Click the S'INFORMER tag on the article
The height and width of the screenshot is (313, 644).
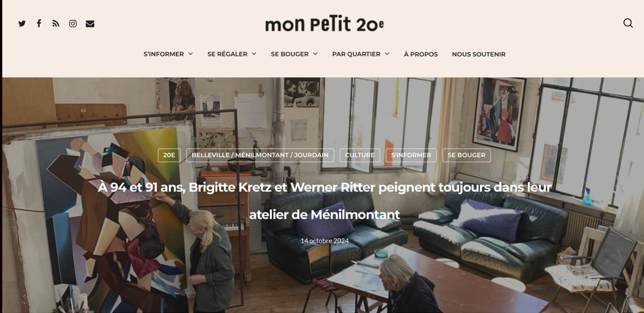(x=411, y=155)
